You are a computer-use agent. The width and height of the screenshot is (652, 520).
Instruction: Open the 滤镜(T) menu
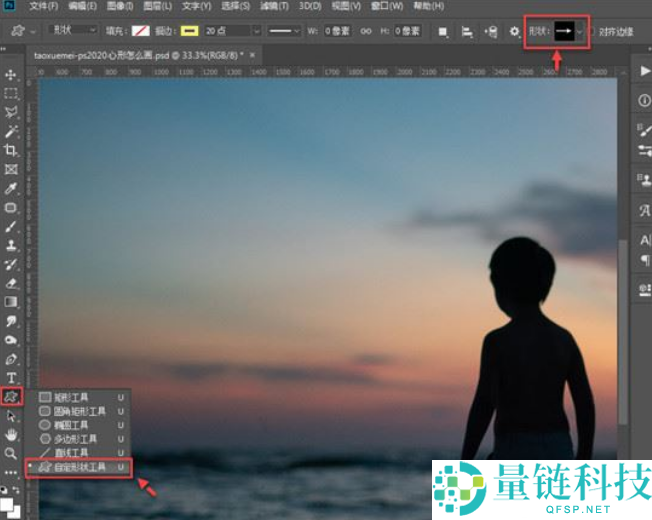coord(274,6)
